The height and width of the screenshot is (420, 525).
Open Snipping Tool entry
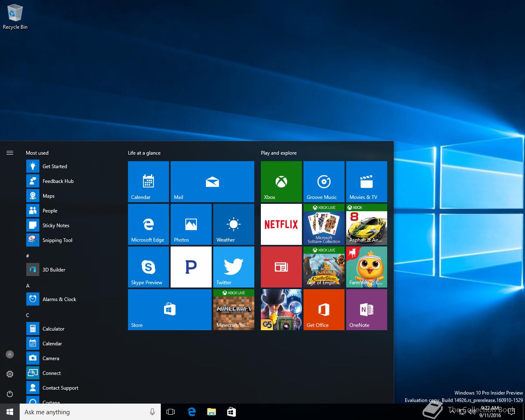(x=72, y=240)
